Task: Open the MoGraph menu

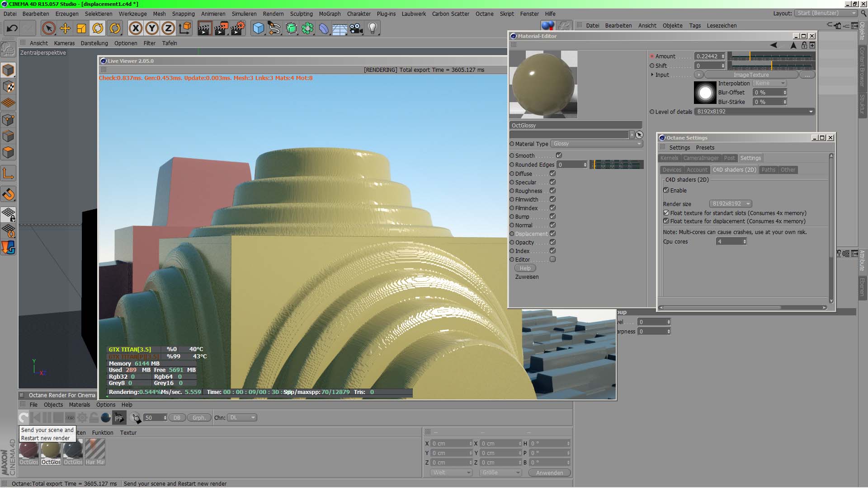Action: pyautogui.click(x=330, y=14)
